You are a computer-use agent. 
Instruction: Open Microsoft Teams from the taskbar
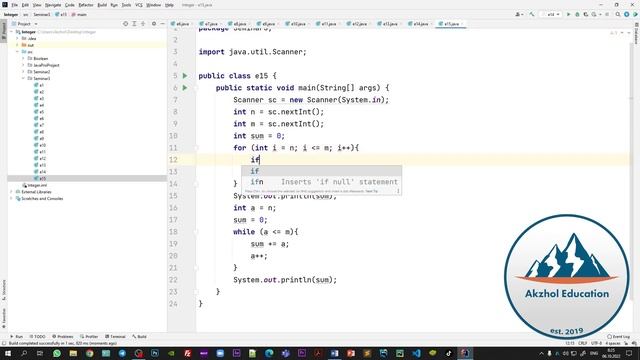tap(285, 353)
